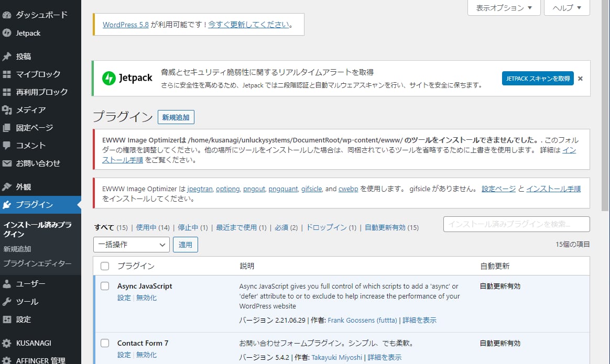Viewport: 610px width, 364px height.
Task: Click 詳細を表示 for Async JavaScript
Action: click(x=419, y=321)
